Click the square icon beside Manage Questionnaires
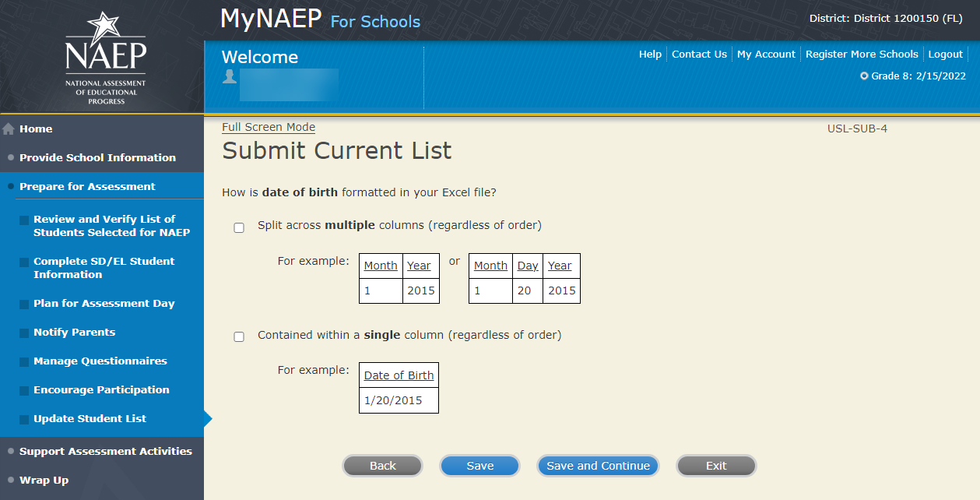This screenshot has height=500, width=980. click(24, 362)
